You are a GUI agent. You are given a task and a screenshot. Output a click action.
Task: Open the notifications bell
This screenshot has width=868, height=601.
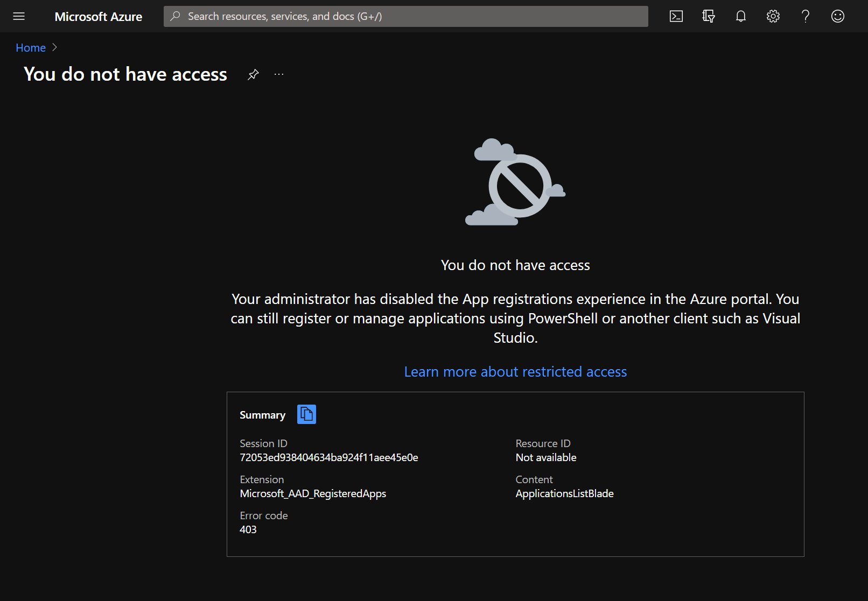pyautogui.click(x=741, y=16)
